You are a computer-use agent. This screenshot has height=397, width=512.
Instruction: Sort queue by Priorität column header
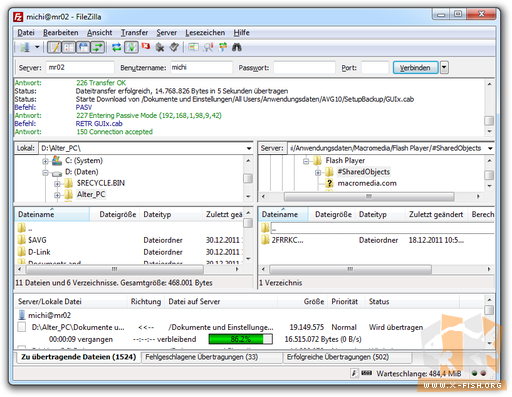pos(346,302)
